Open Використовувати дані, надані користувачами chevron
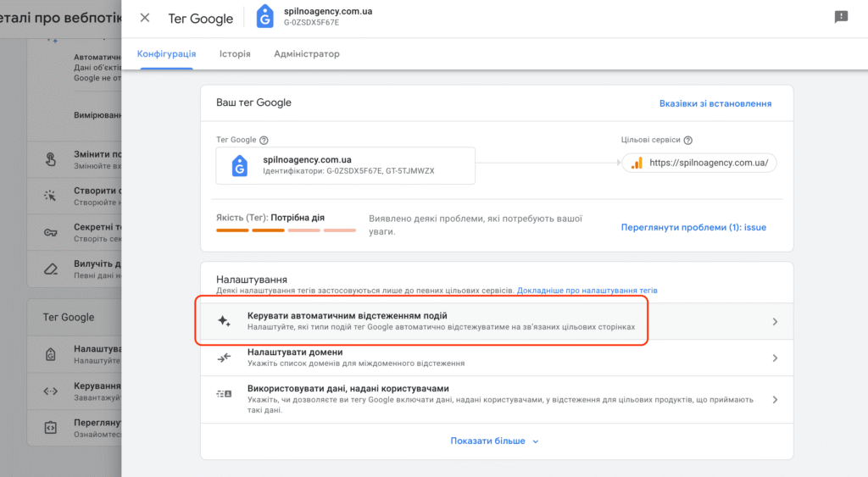The width and height of the screenshot is (868, 477). [775, 400]
